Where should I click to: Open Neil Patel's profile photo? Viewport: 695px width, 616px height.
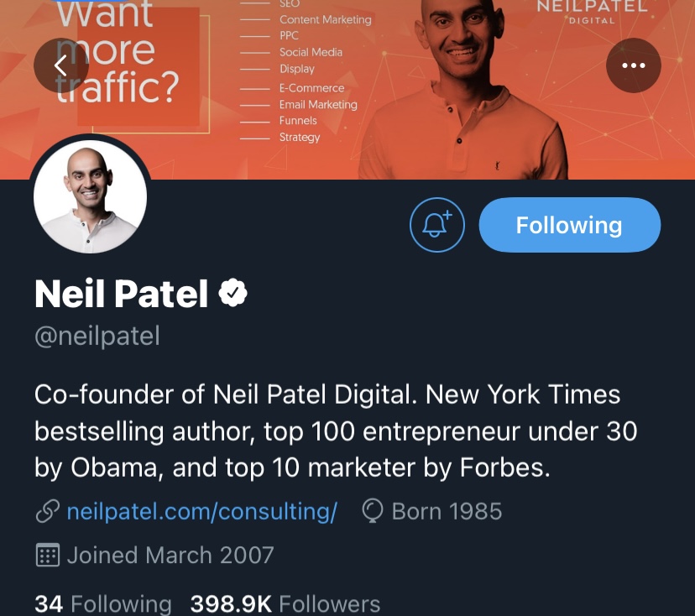pyautogui.click(x=90, y=196)
